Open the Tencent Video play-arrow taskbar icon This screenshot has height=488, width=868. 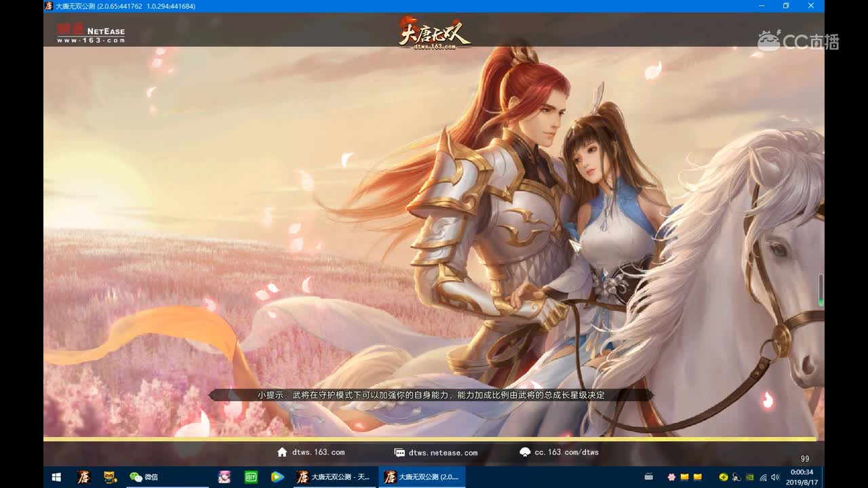tap(277, 477)
